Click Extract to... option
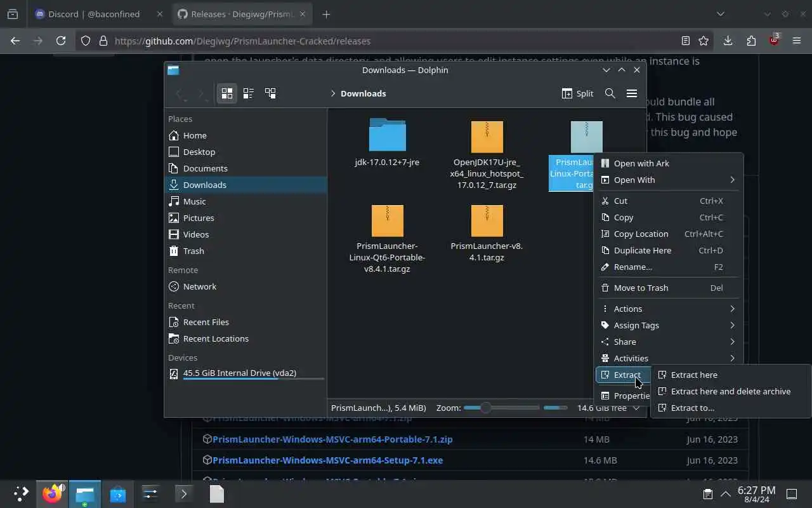Viewport: 812px width, 508px height. 731,408
